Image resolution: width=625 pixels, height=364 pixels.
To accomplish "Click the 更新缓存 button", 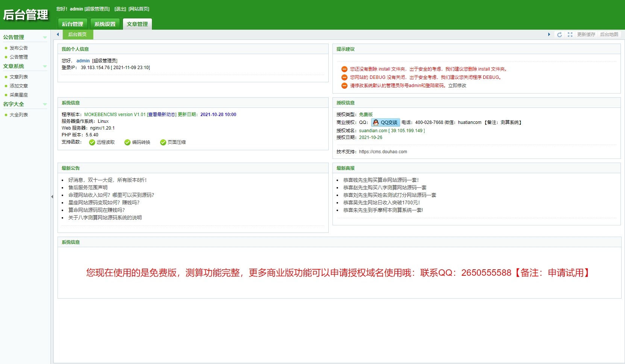I will [x=586, y=35].
